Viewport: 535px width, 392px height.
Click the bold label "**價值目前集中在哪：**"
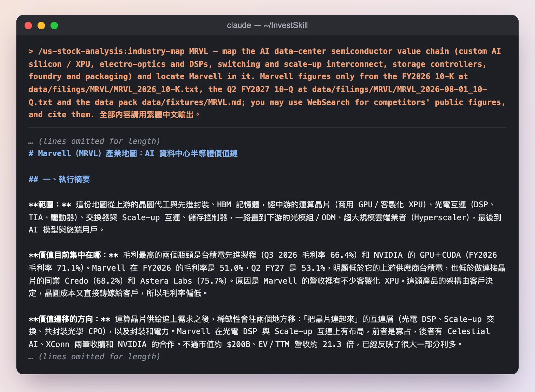[73, 255]
